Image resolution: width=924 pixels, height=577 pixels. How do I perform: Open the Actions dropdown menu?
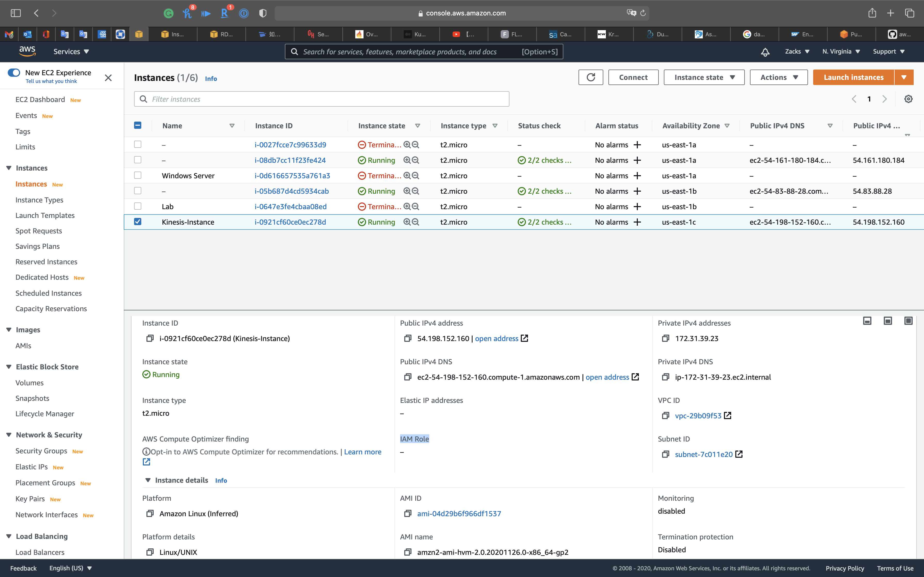click(778, 78)
